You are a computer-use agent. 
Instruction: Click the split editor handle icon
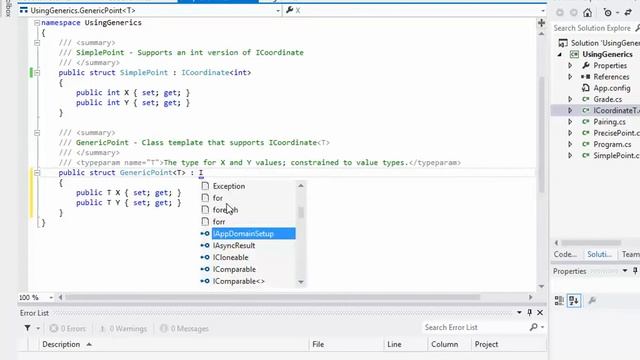(x=542, y=23)
